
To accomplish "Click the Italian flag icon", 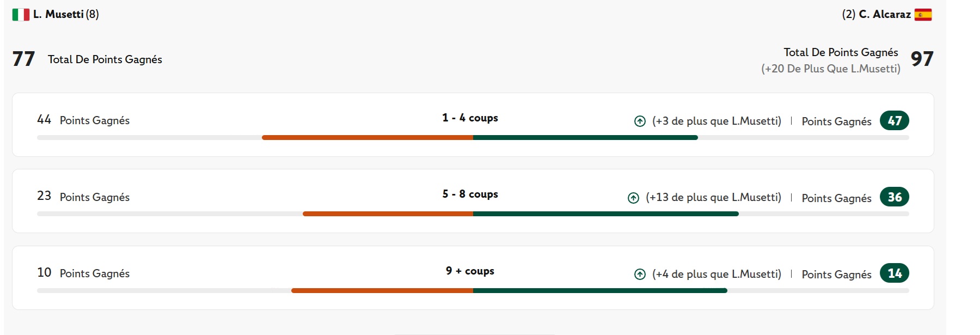I will (21, 15).
